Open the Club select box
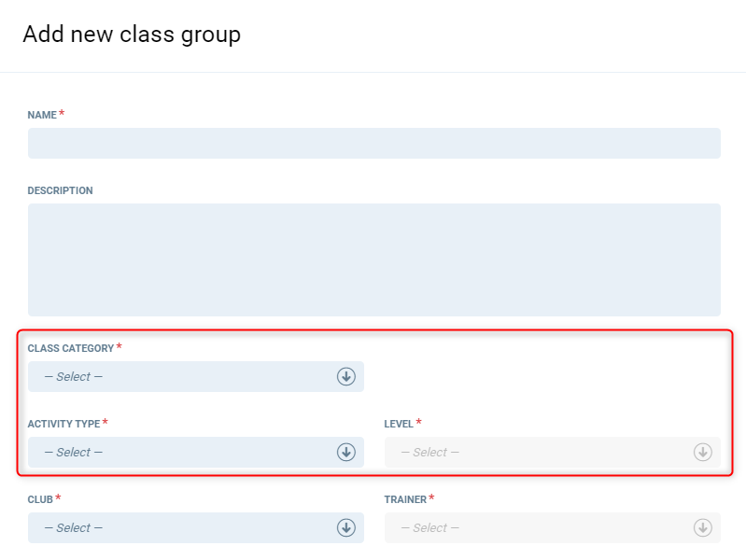 point(182,527)
